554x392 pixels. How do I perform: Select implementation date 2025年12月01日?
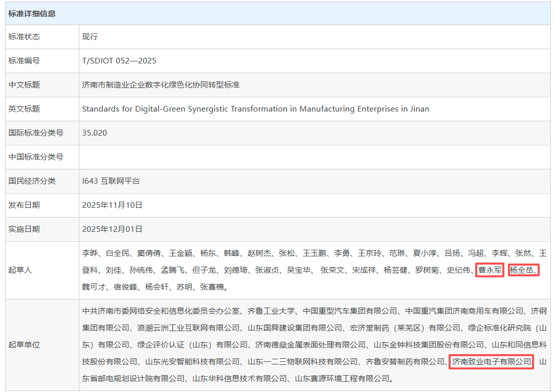[112, 229]
